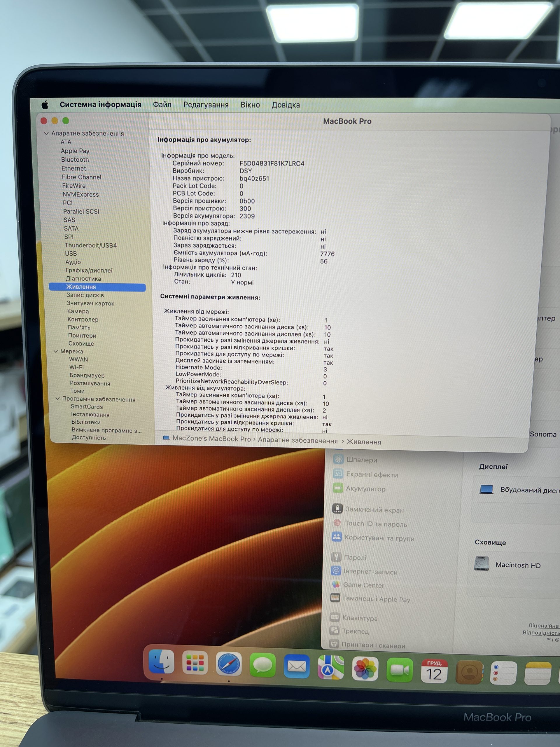The height and width of the screenshot is (747, 560).
Task: Select Thunderbolt/USB4 in the sidebar
Action: [x=91, y=245]
